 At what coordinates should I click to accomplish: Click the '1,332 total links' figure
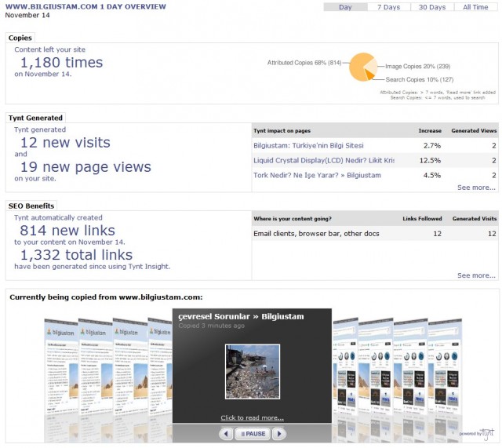coord(77,255)
